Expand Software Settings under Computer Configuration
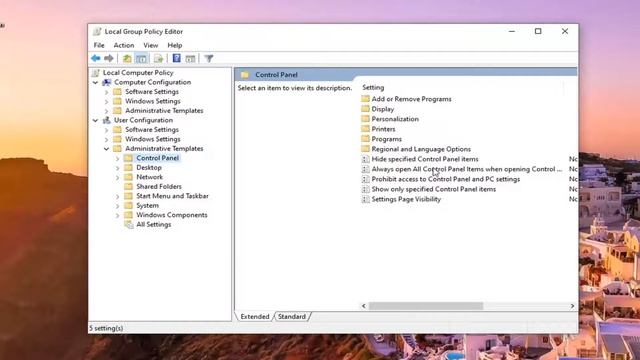 pos(107,92)
